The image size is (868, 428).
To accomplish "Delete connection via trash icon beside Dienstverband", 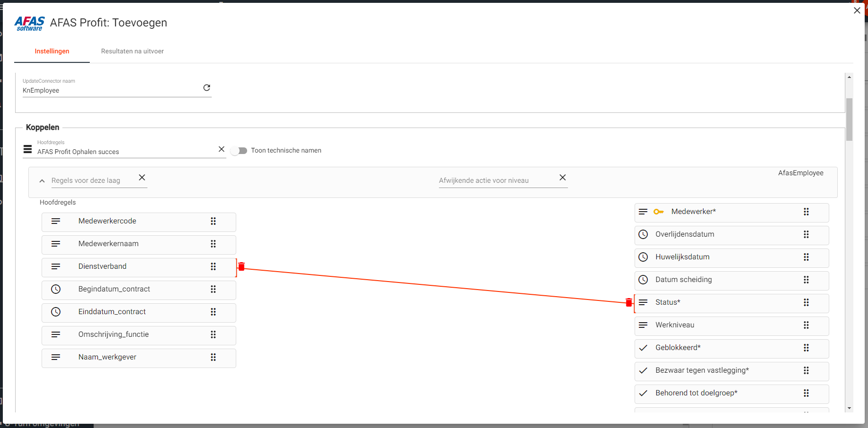I will [x=241, y=267].
